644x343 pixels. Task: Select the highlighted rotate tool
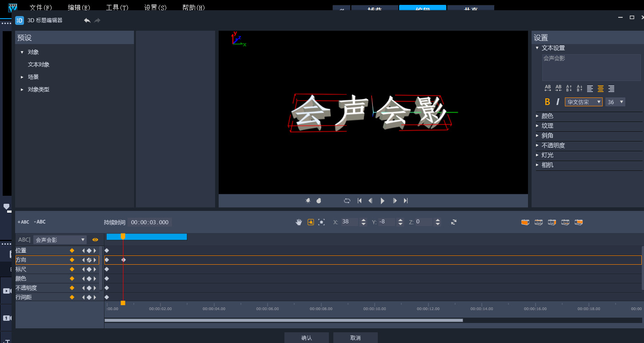(311, 222)
